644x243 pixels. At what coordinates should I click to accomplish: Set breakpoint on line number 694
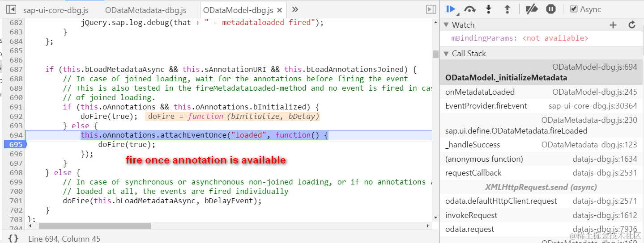coord(16,135)
